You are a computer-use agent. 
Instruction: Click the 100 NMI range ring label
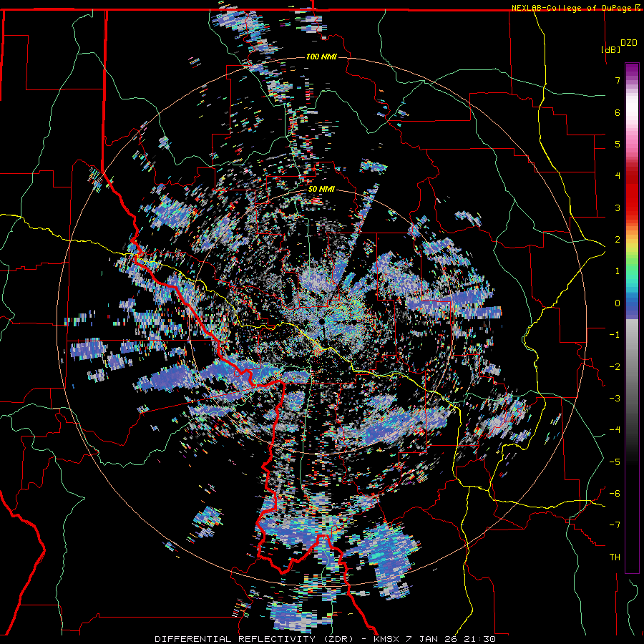(x=321, y=57)
